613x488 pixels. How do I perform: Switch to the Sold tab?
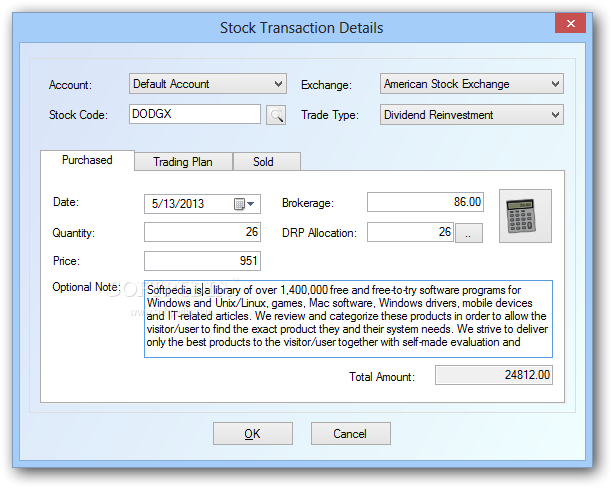coord(267,161)
